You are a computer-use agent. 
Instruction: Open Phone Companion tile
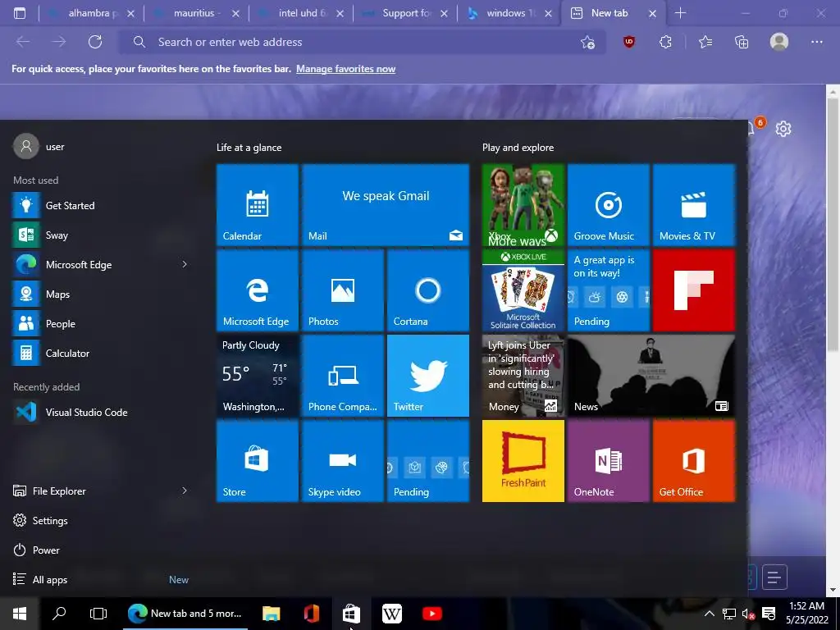pos(343,376)
